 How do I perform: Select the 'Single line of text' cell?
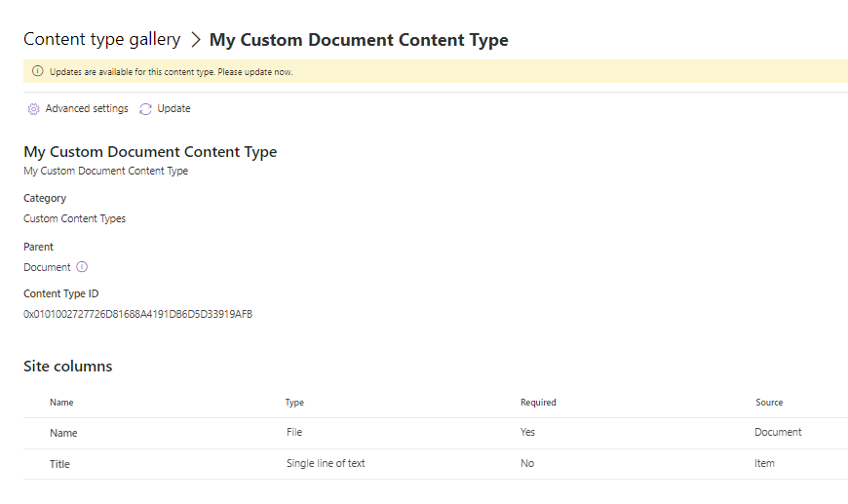(x=326, y=463)
